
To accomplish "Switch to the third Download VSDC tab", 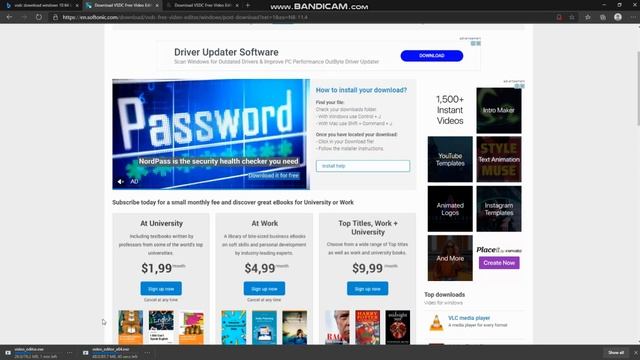I will (202, 6).
